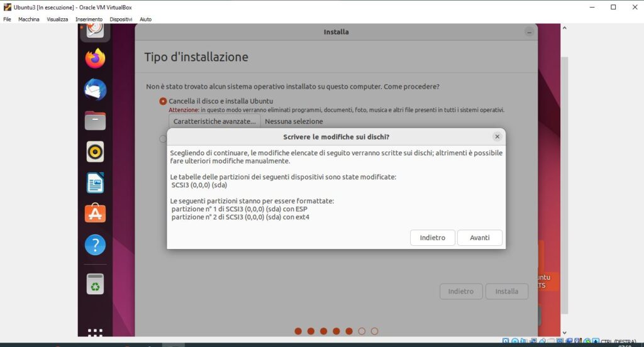Open Firefox from the Ubuntu dock
Screen dimensions: 644x347
click(x=95, y=58)
